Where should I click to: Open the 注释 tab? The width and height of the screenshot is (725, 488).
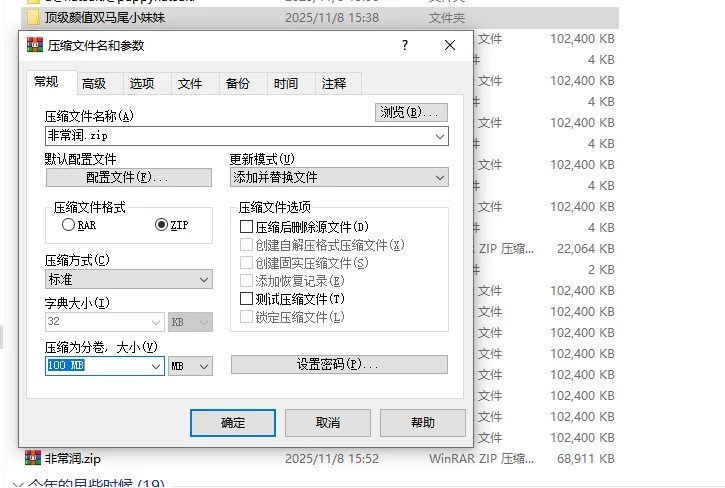(x=334, y=84)
